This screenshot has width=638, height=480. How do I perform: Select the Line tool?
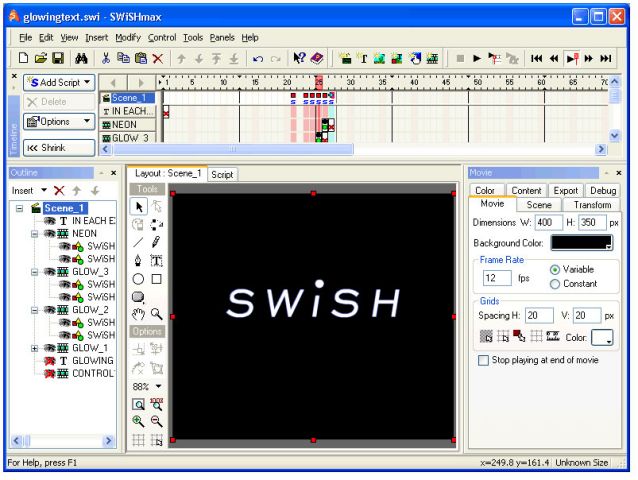pos(138,242)
